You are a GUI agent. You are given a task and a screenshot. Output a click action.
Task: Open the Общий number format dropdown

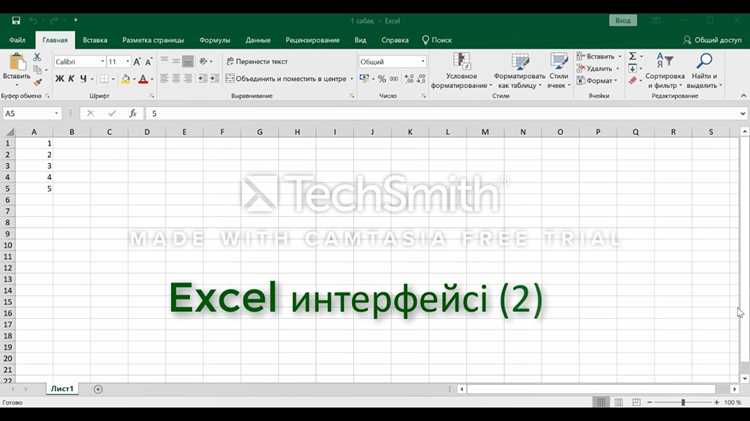point(423,62)
